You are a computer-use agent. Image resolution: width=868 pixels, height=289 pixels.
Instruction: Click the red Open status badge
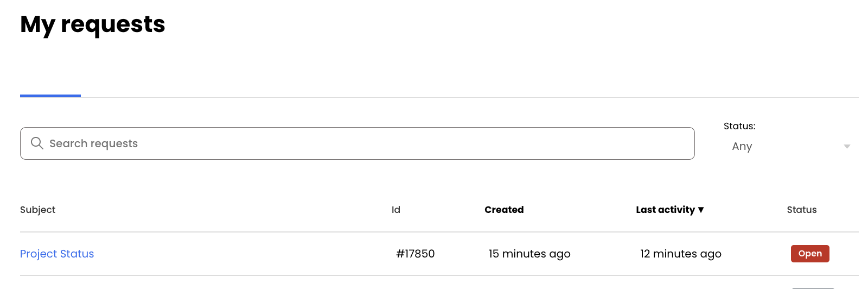pyautogui.click(x=810, y=254)
